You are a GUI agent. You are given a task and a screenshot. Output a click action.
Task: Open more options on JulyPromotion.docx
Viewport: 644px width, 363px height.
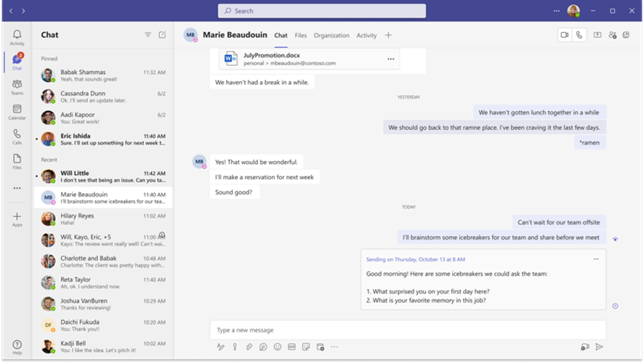pos(390,59)
